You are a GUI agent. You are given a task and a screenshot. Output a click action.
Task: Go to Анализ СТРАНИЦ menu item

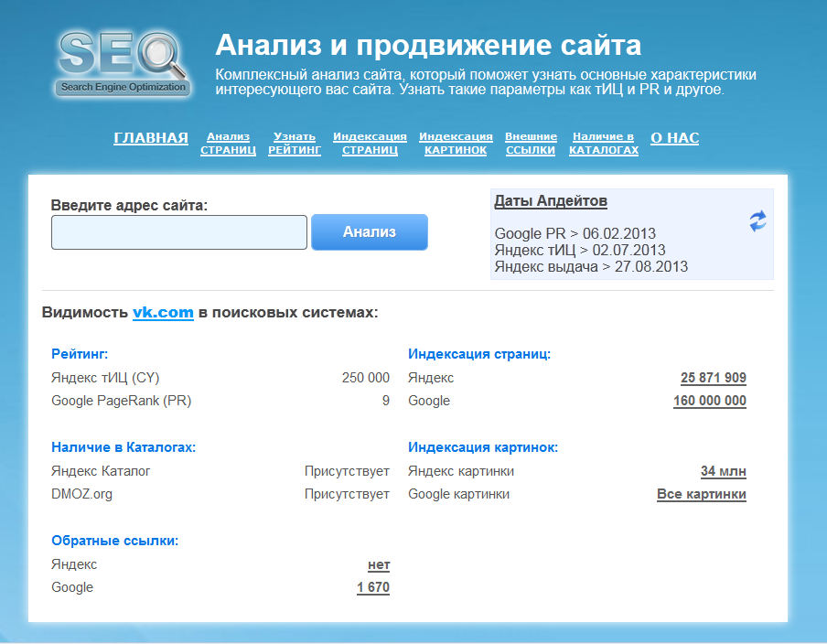tap(228, 144)
